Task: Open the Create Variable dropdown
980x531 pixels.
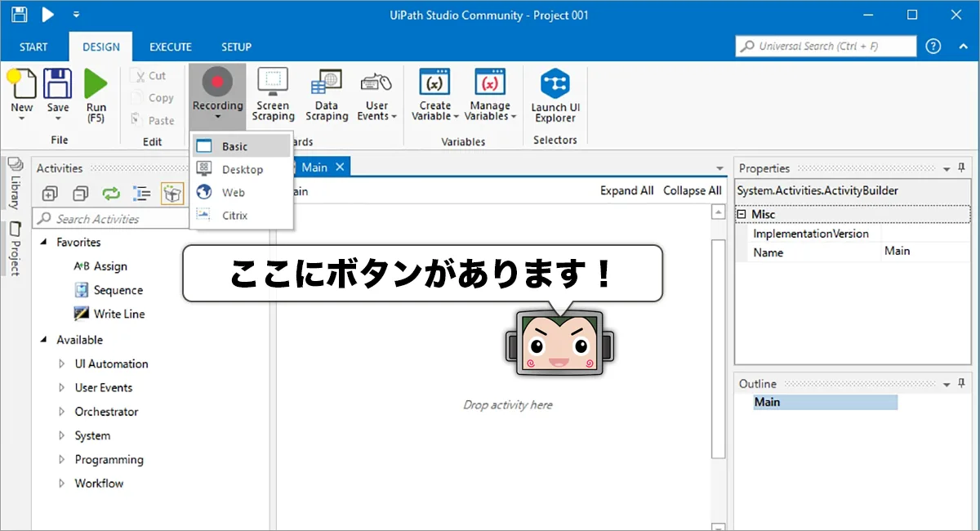Action: pos(435,95)
